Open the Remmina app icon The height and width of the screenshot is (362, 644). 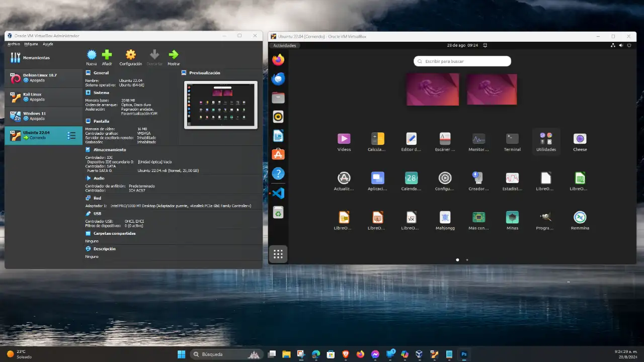point(580,218)
